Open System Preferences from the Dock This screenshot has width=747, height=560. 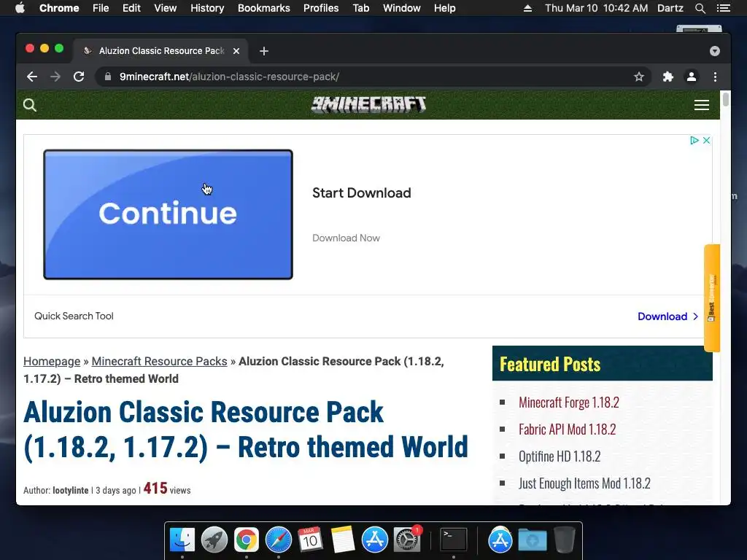tap(406, 540)
